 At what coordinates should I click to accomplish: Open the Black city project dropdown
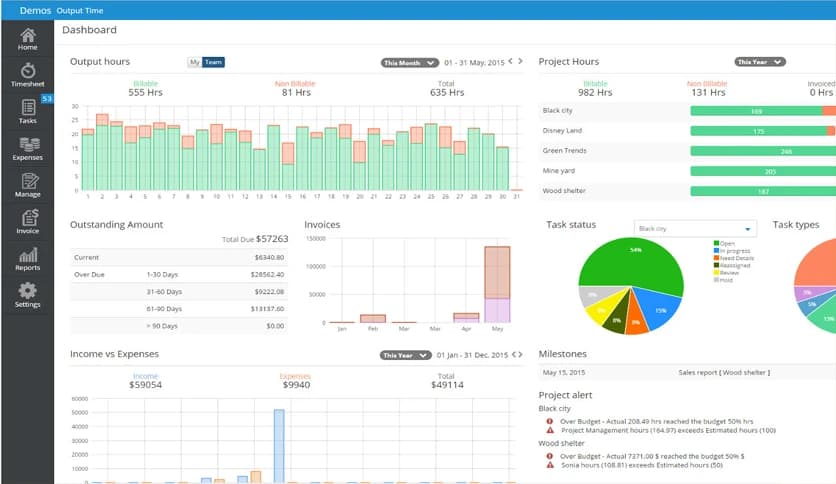[x=696, y=229]
